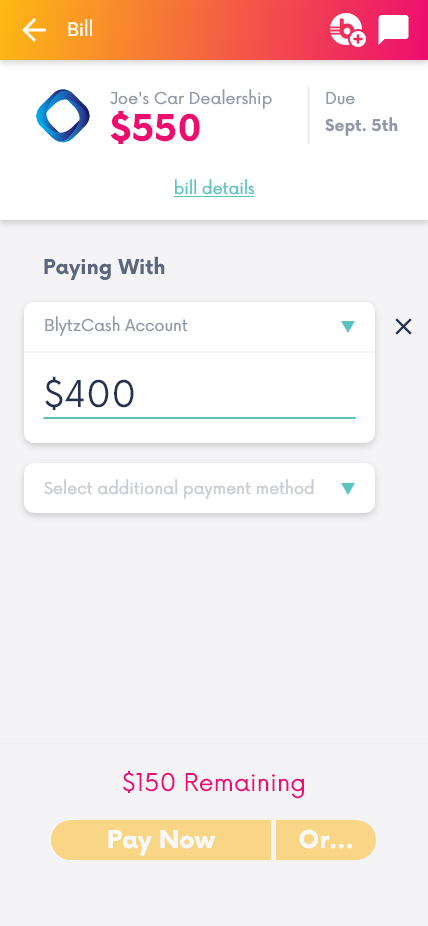
Task: Click the teal arrow on additional payment method
Action: (x=348, y=488)
